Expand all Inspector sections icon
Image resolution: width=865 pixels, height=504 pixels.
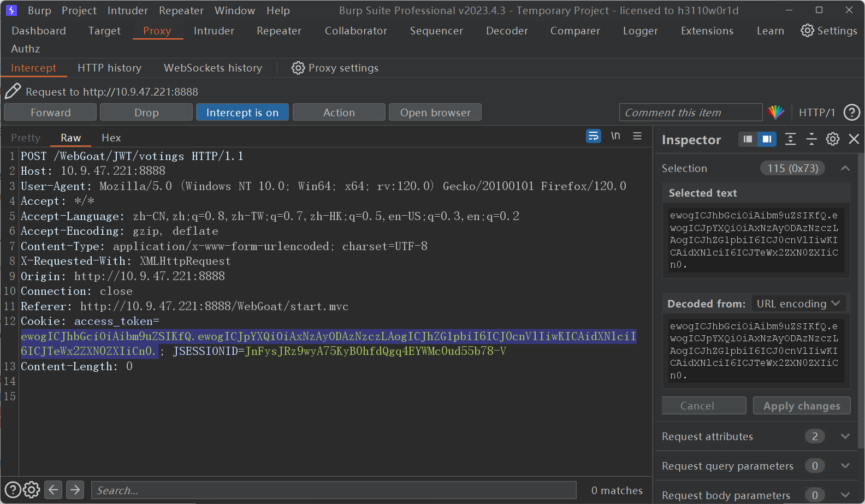click(790, 139)
